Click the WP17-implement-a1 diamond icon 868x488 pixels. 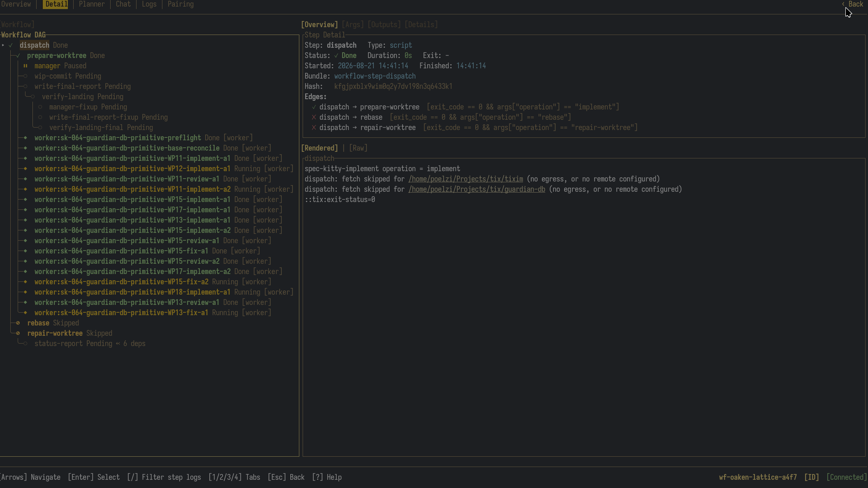[x=25, y=210]
